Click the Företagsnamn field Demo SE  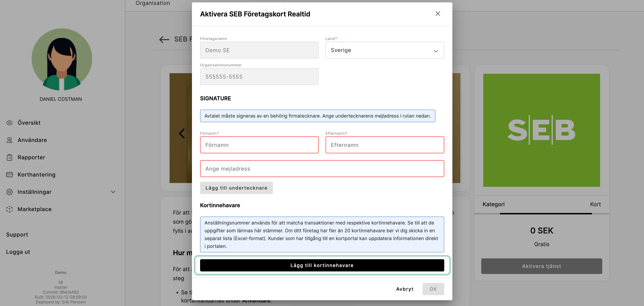tap(259, 50)
